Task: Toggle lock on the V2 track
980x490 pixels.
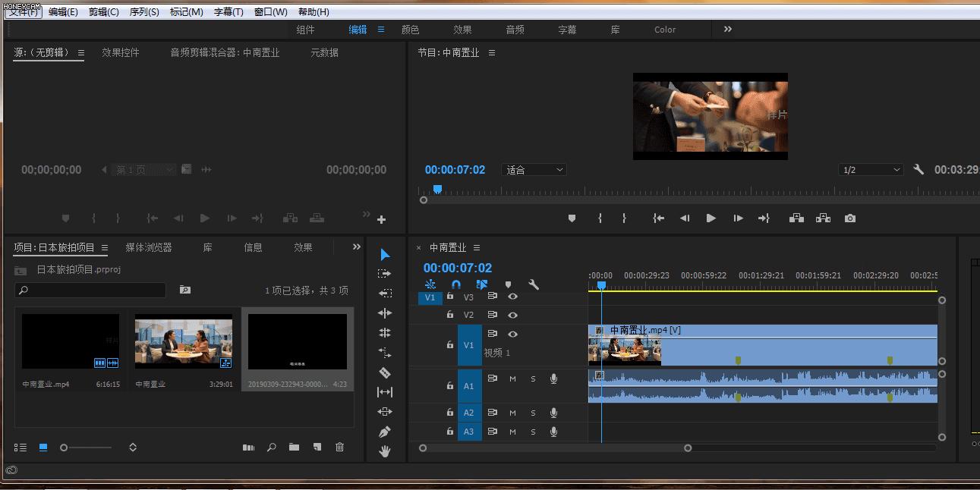Action: point(449,315)
